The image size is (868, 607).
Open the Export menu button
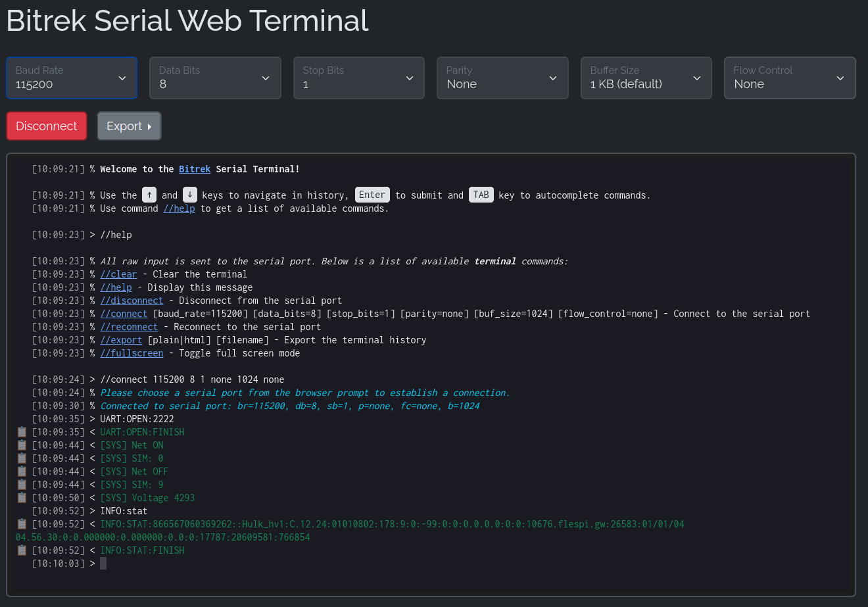point(129,126)
